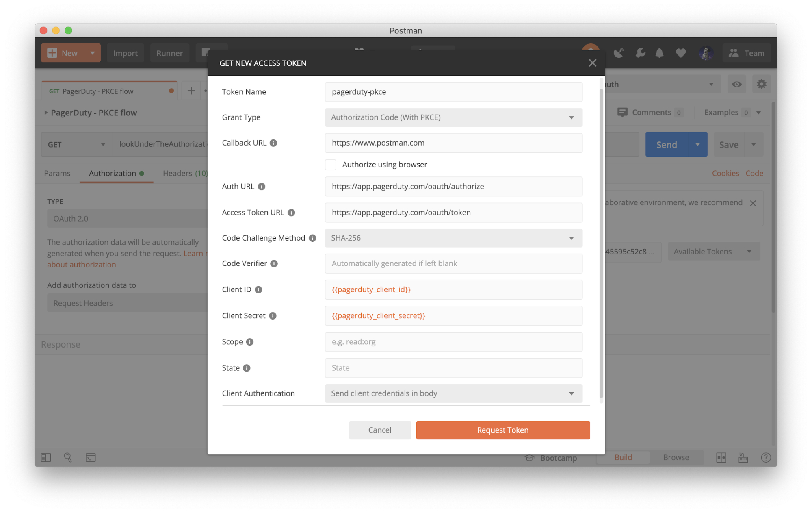Click the Request Token button

502,430
